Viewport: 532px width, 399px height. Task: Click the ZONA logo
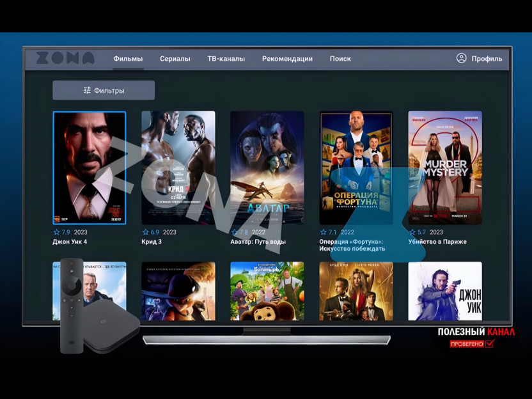click(x=65, y=58)
